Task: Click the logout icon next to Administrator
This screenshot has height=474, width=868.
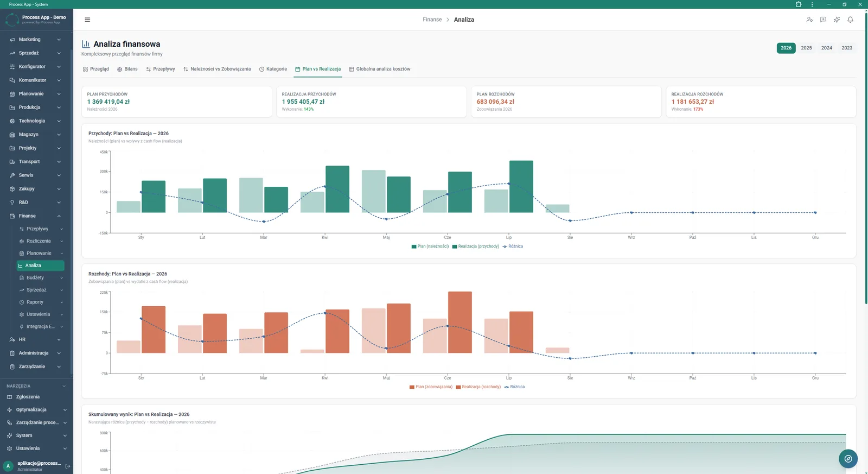Action: [x=68, y=466]
